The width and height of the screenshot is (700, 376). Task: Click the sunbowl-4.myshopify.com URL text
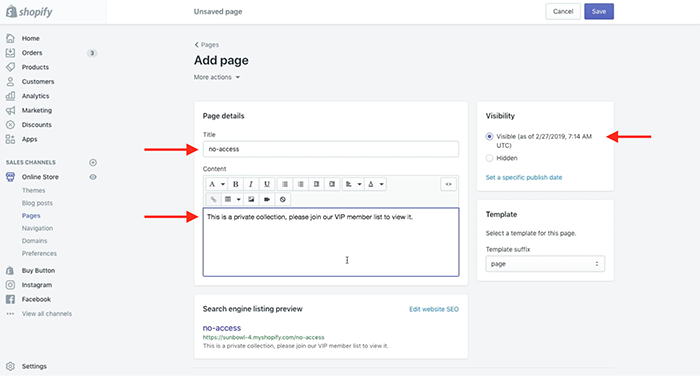(263, 338)
